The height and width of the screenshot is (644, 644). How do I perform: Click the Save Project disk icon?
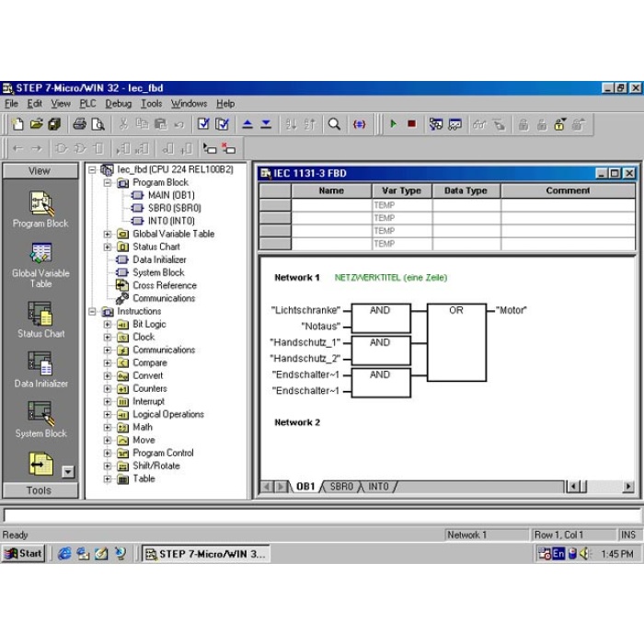click(54, 124)
